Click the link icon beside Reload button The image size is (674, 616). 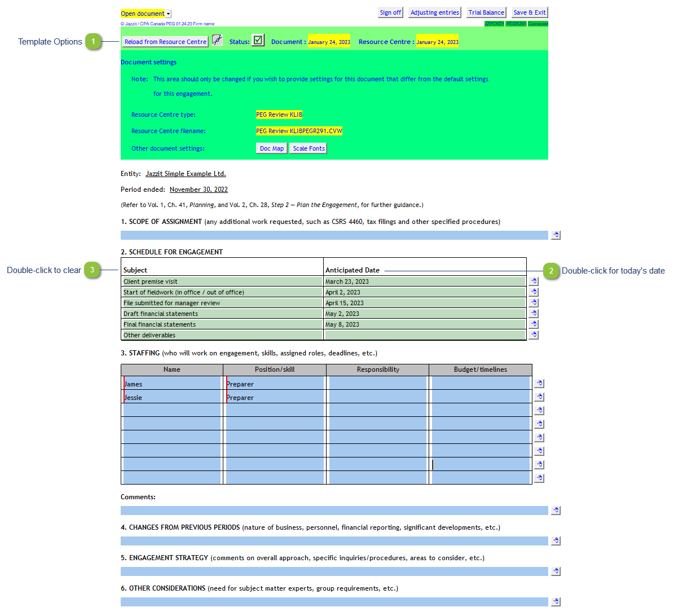pyautogui.click(x=218, y=41)
